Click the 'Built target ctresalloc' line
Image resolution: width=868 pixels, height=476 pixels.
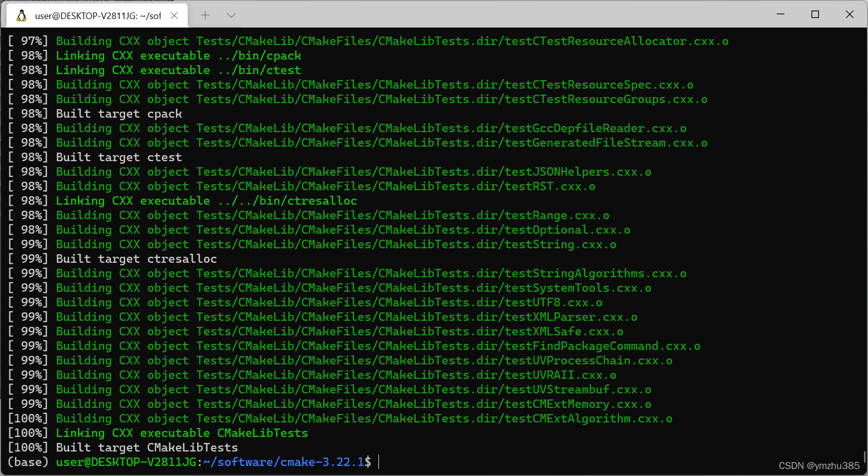113,259
